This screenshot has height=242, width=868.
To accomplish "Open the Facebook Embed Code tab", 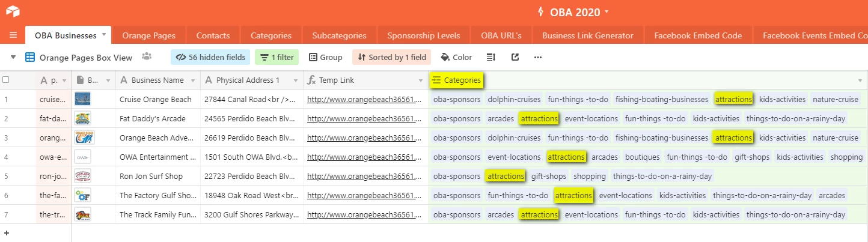I will point(698,35).
